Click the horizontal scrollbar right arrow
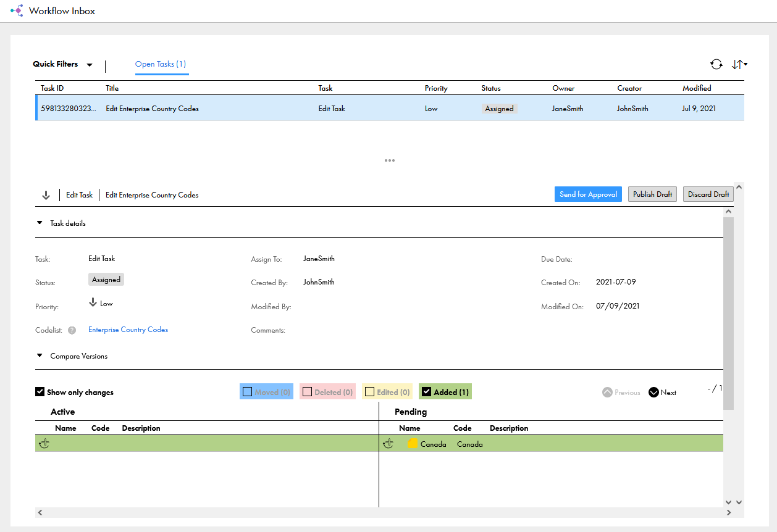The image size is (777, 532). point(729,512)
